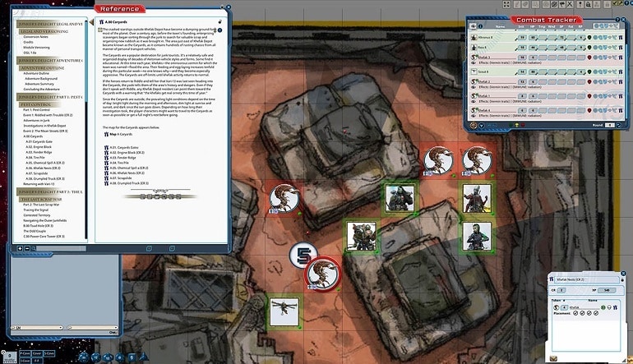Collapse the Reference index with the arrow
The height and width of the screenshot is (364, 633).
click(91, 22)
